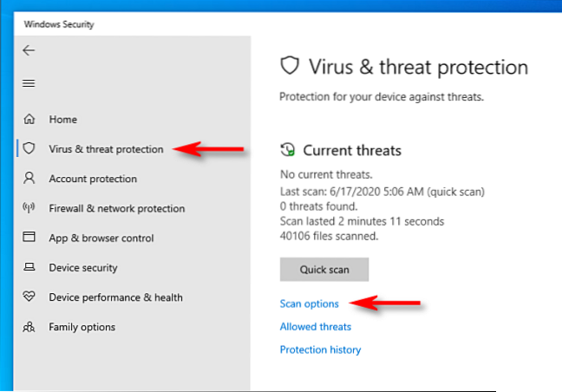This screenshot has height=392, width=562.
Task: Click the Account protection person icon
Action: pyautogui.click(x=29, y=179)
